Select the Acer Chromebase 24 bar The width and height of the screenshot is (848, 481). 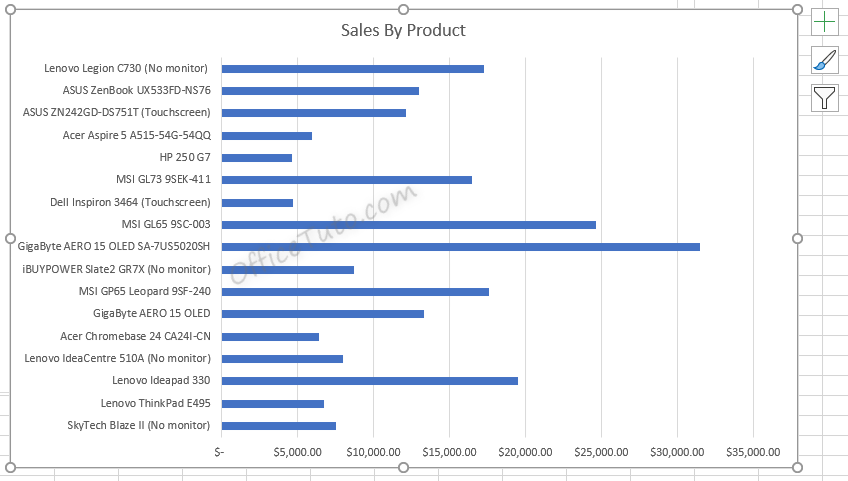(x=270, y=337)
